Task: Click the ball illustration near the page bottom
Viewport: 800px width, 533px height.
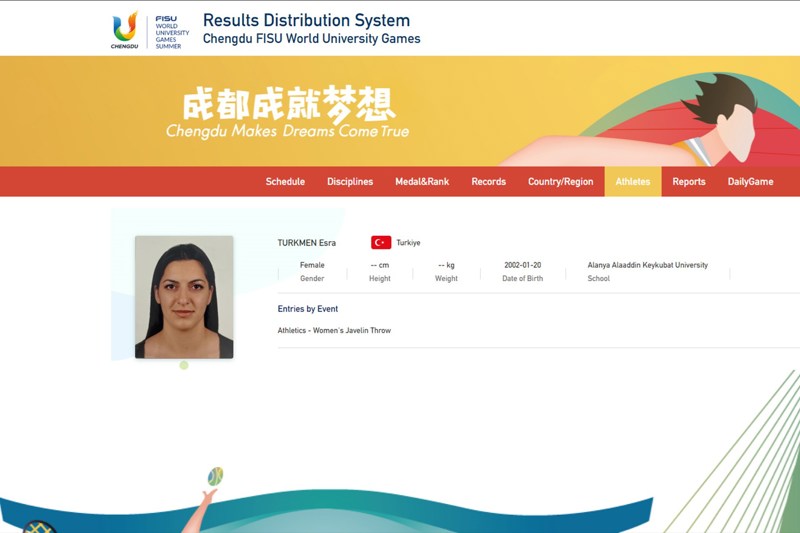Action: [215, 476]
